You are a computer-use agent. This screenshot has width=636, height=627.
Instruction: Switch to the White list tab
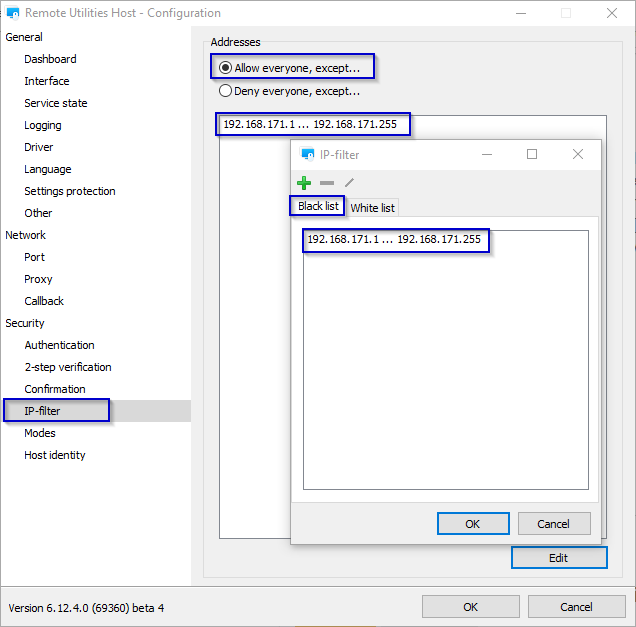point(372,208)
